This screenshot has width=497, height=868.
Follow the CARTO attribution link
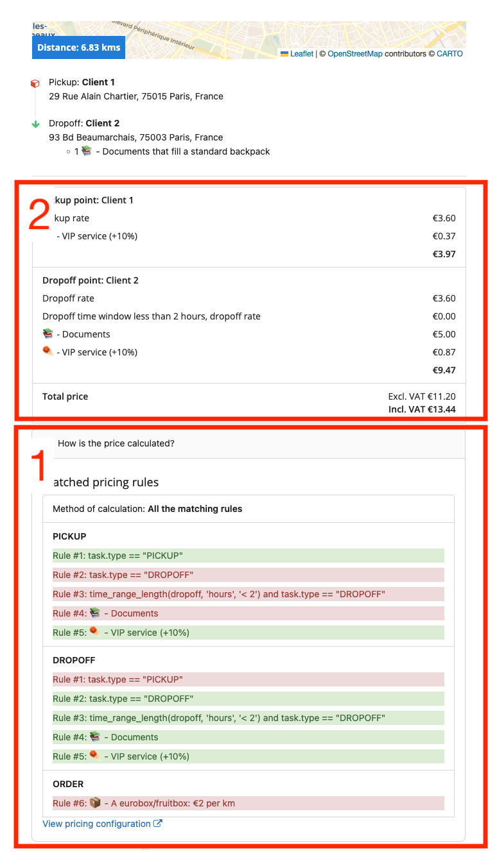(x=449, y=54)
